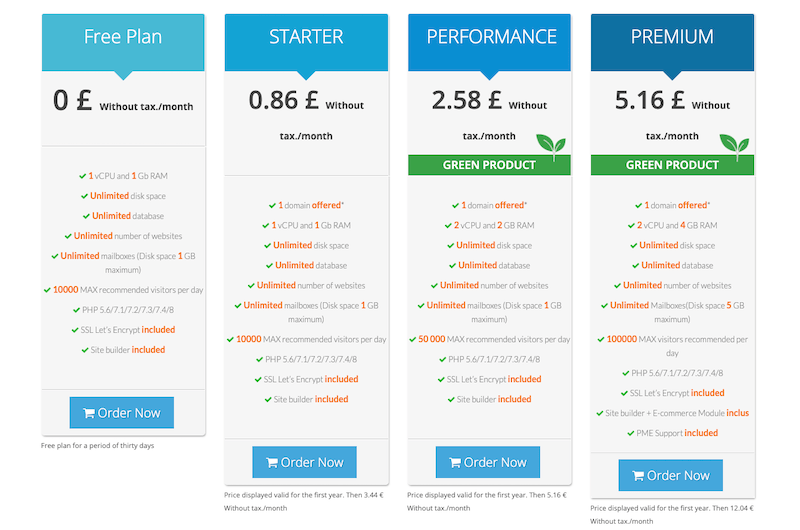Click Order Now for PERFORMANCE plan

coord(488,462)
